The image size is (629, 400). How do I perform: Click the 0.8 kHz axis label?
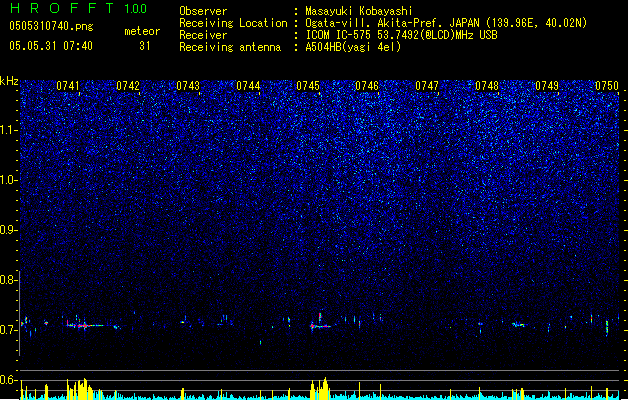9,280
